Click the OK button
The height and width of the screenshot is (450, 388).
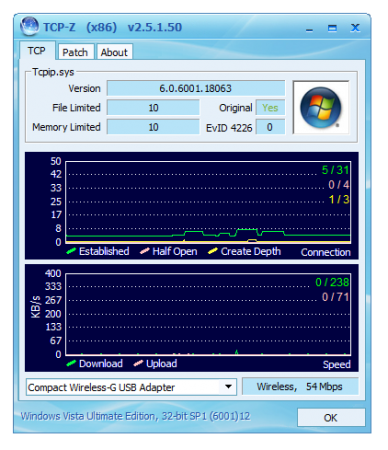click(x=331, y=418)
